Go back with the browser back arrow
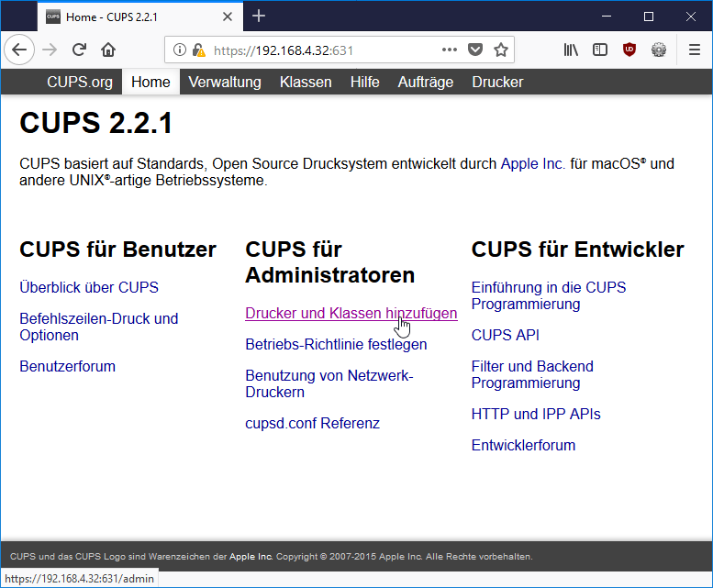Viewport: 713px width, 588px height. [x=19, y=50]
